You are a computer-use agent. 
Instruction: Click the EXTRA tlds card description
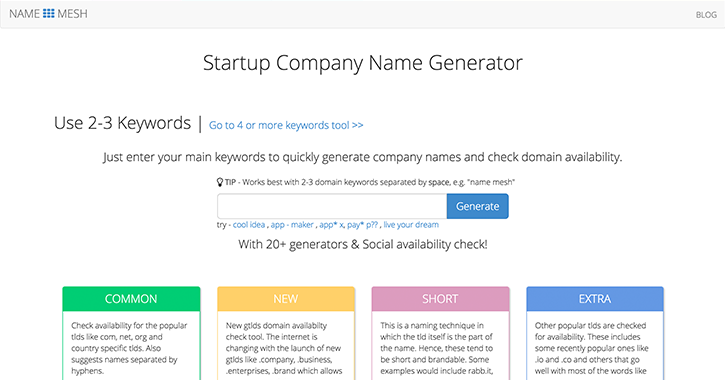click(x=592, y=348)
